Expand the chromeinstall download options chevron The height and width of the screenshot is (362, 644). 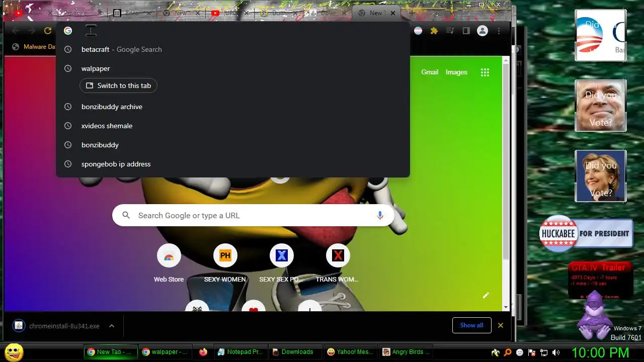(x=112, y=326)
